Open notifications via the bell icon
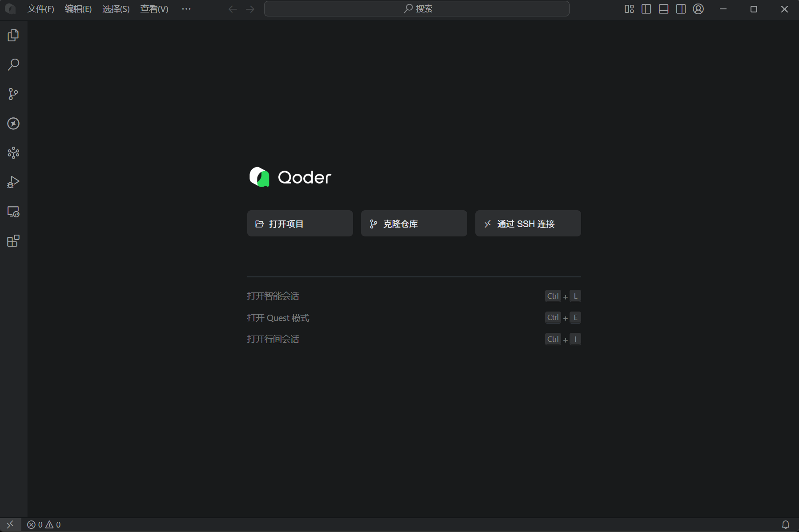The image size is (799, 532). pos(786,524)
